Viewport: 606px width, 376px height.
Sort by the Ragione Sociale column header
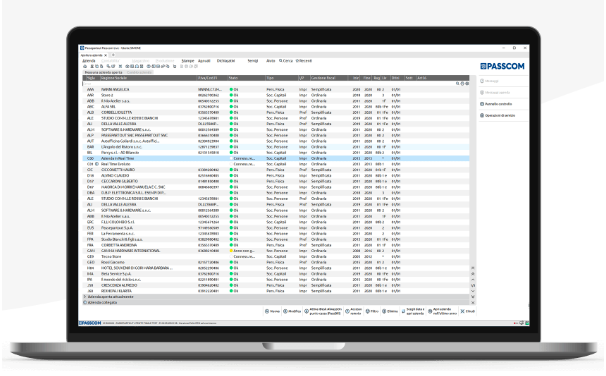[x=148, y=78]
